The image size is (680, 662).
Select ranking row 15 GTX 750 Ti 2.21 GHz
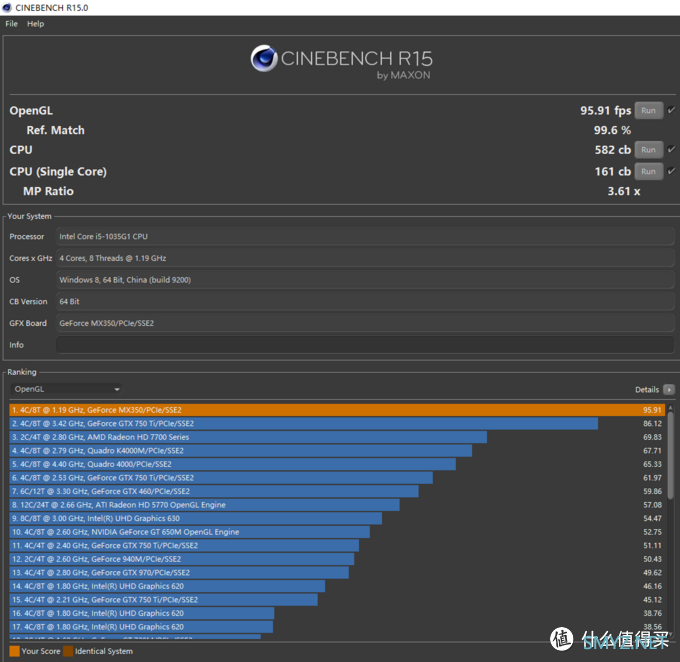[x=337, y=600]
